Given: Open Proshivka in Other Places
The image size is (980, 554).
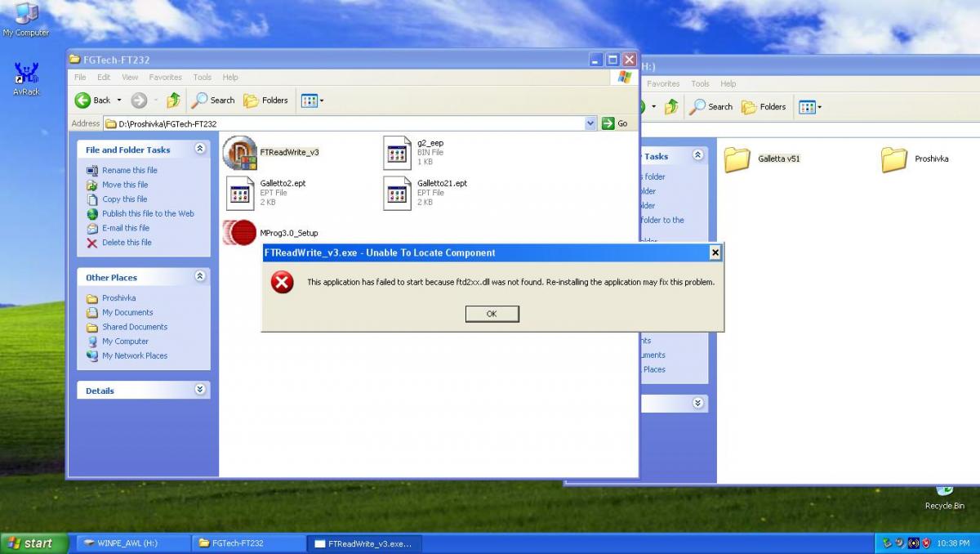Looking at the screenshot, I should 118,298.
